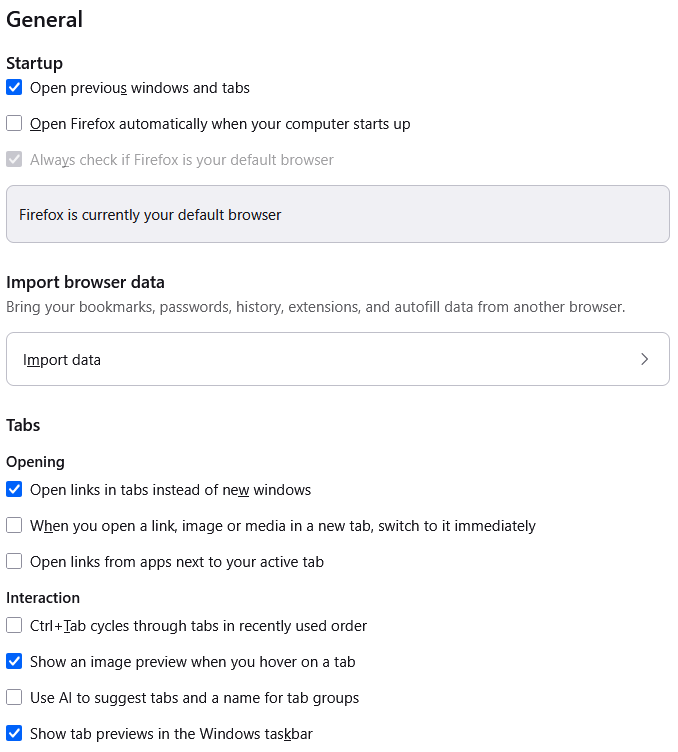This screenshot has width=678, height=752.
Task: Enable Use AI to suggest tabs and group names
Action: pos(14,698)
